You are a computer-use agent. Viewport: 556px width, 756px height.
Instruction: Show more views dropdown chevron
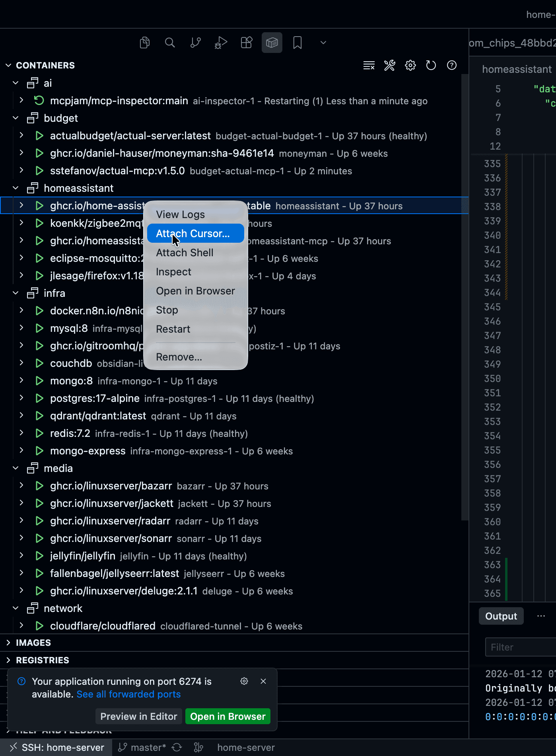click(323, 43)
